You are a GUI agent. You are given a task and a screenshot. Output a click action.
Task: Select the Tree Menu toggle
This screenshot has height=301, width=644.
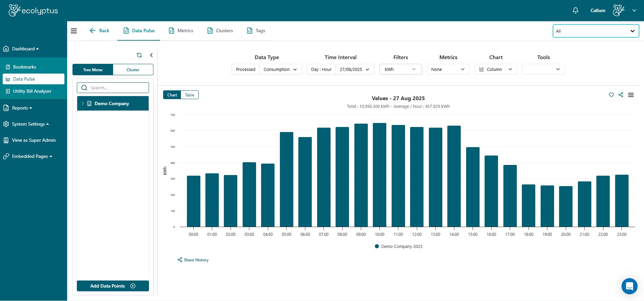[x=93, y=70]
